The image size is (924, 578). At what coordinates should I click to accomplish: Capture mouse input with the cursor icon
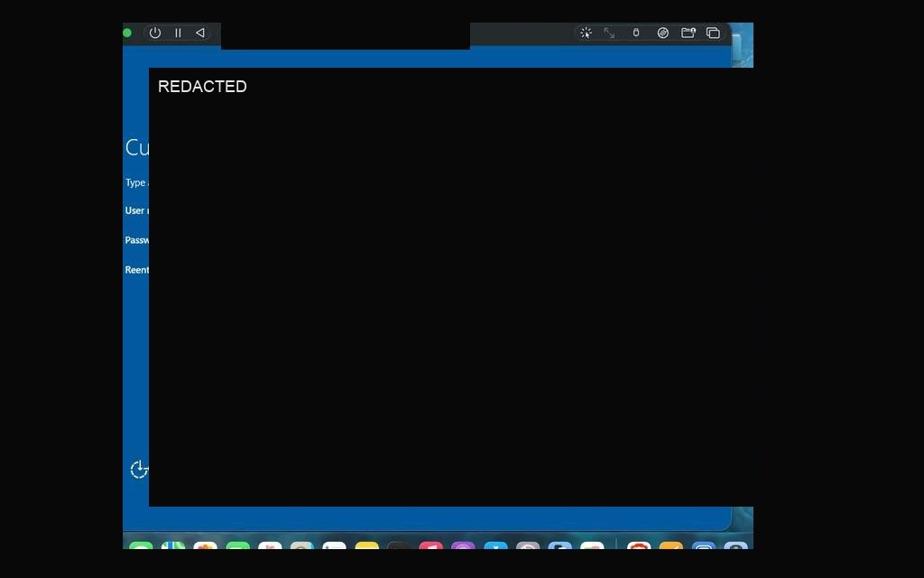click(x=586, y=33)
